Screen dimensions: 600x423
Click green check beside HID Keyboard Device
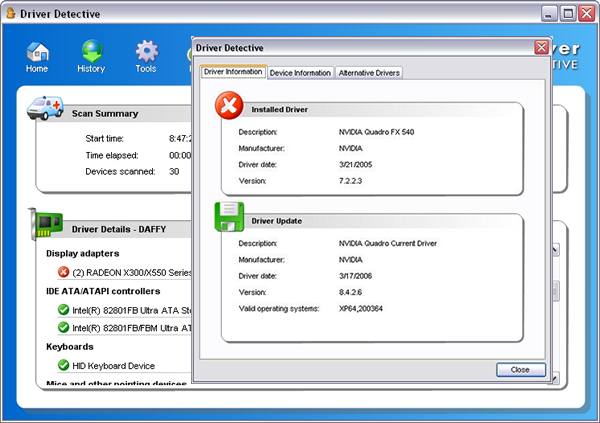coord(63,365)
